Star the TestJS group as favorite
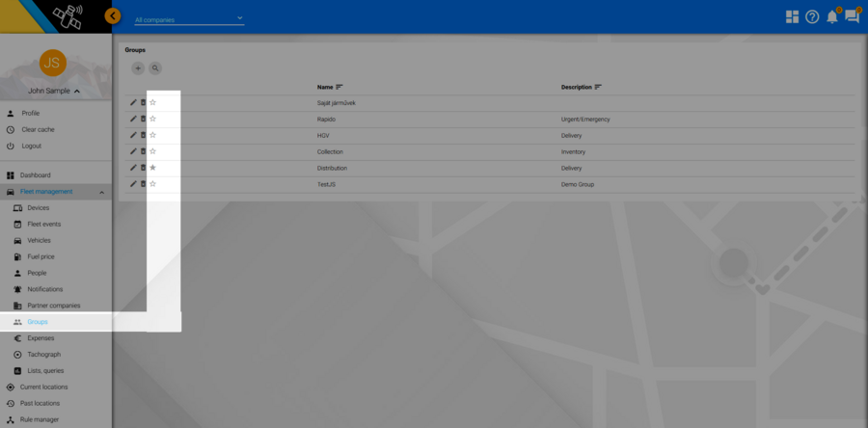The image size is (868, 428). [x=152, y=184]
